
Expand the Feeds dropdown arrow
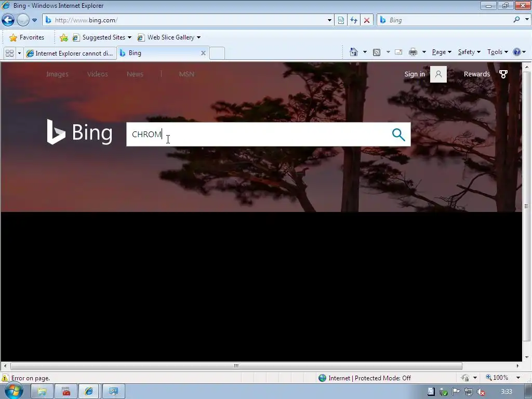point(388,52)
